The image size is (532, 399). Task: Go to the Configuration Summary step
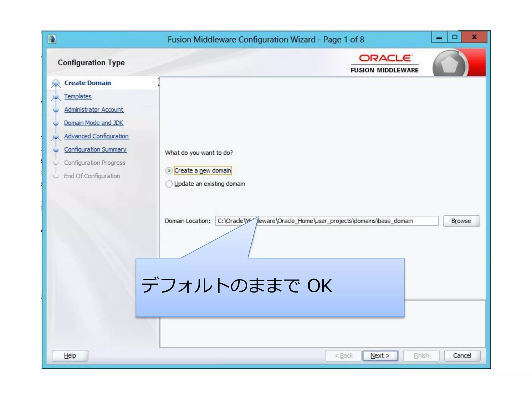(95, 149)
